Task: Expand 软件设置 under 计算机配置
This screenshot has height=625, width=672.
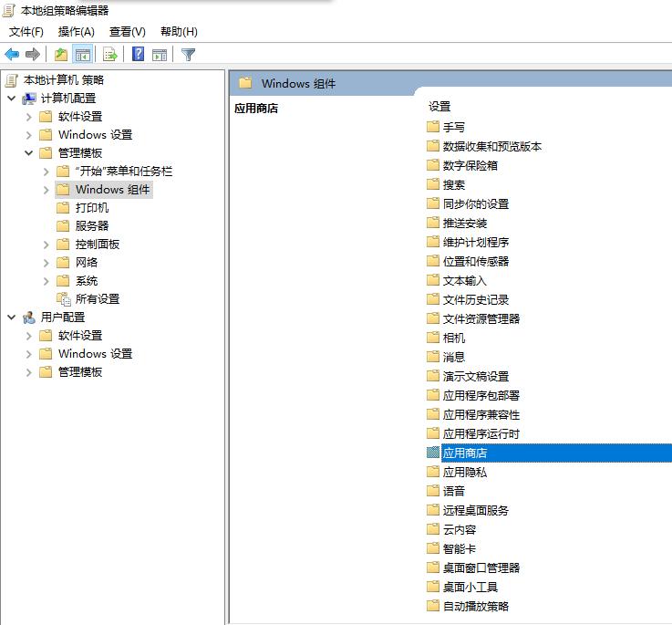Action: 29,117
